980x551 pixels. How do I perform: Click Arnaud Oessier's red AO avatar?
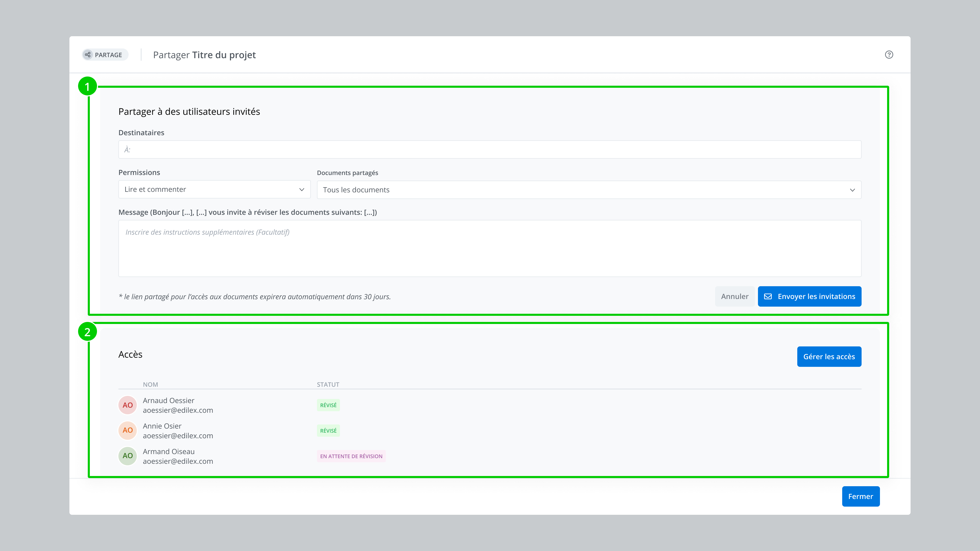(127, 405)
